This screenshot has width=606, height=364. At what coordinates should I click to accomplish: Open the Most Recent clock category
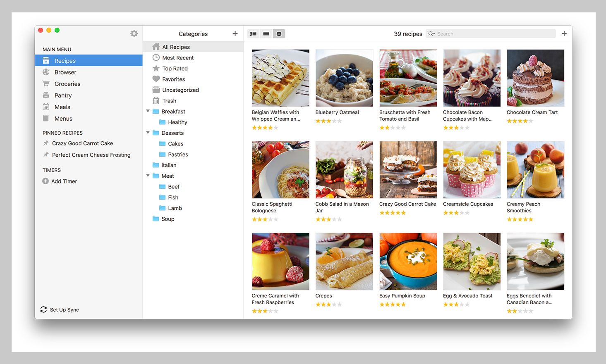(x=178, y=58)
